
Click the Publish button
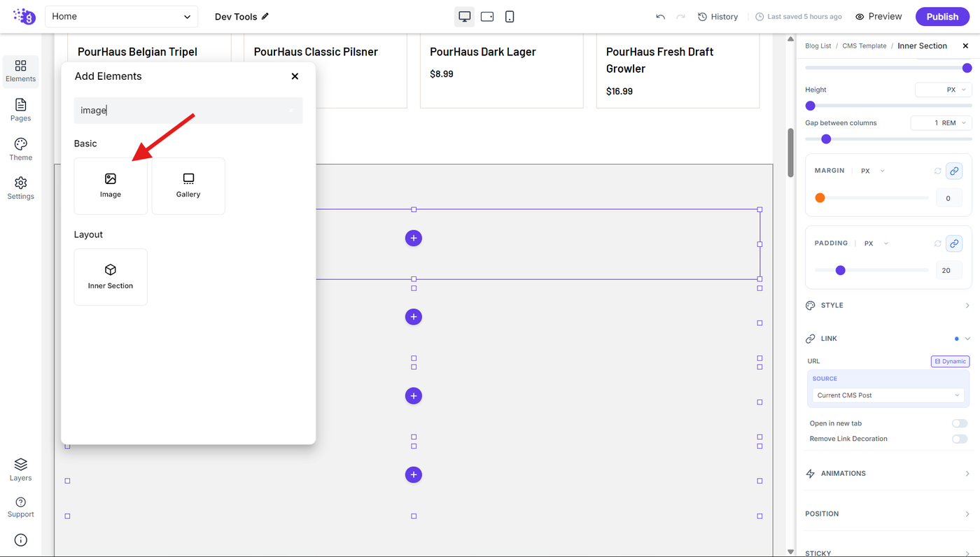[942, 17]
